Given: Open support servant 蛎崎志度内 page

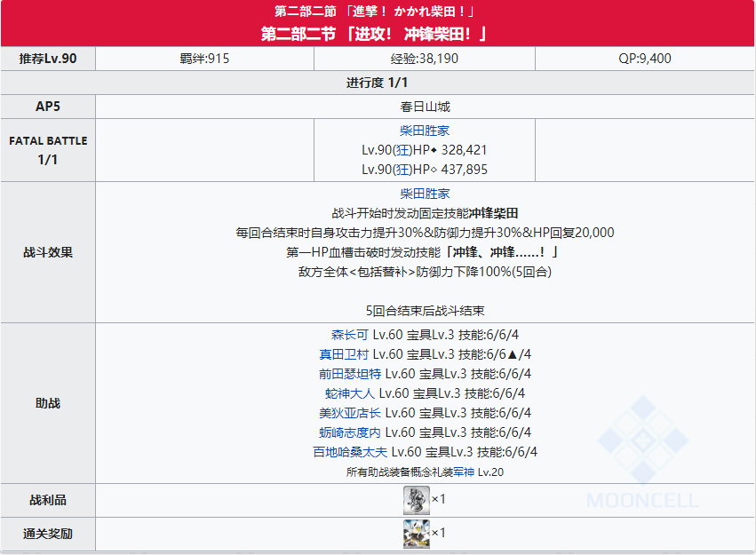Looking at the screenshot, I should click(349, 432).
